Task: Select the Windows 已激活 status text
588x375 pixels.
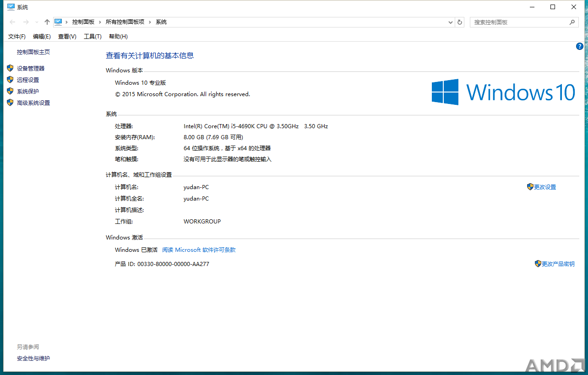Action: [136, 250]
